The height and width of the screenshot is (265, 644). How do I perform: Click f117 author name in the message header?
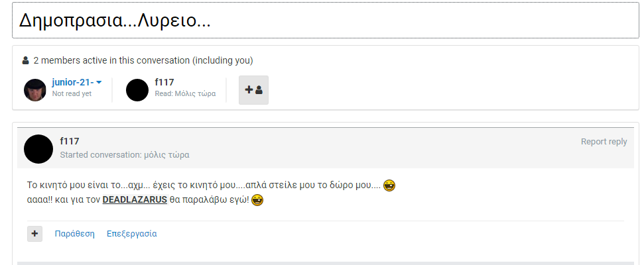pyautogui.click(x=70, y=141)
